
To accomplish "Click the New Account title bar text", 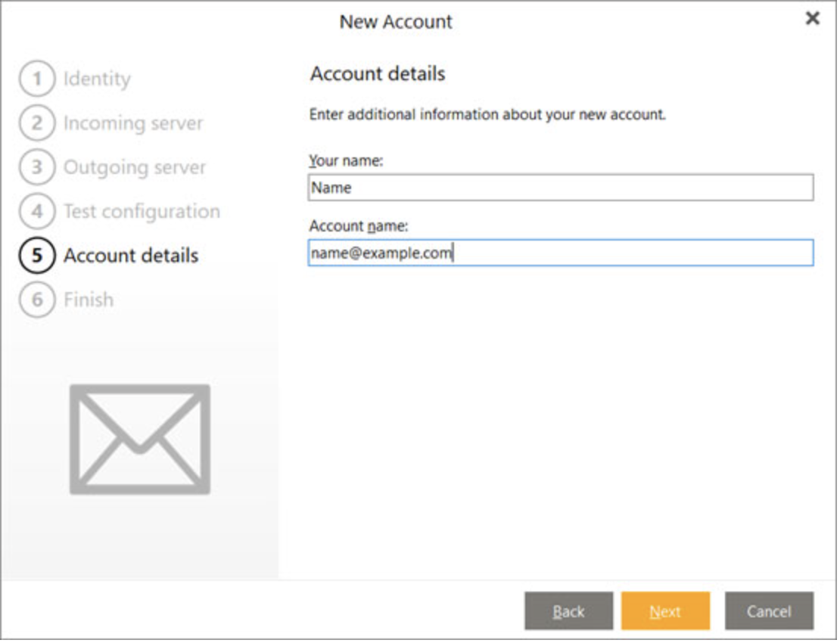I will tap(396, 21).
